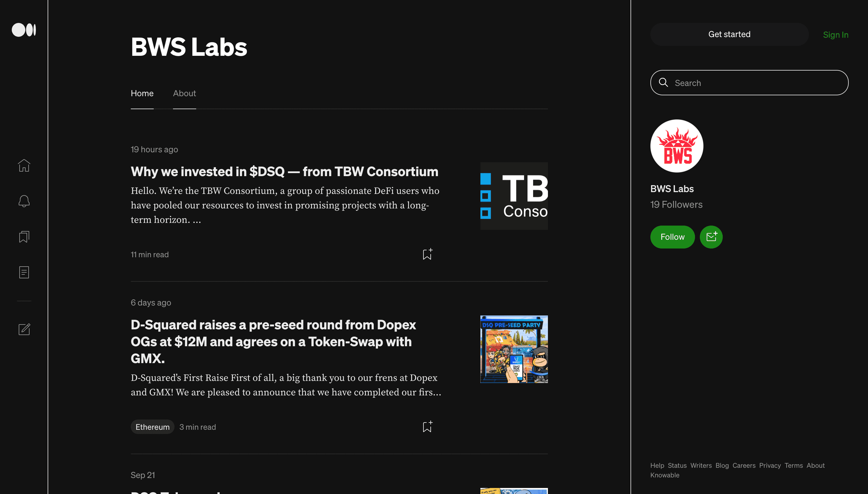The width and height of the screenshot is (868, 494).
Task: Open the Help footer link
Action: [x=657, y=466]
